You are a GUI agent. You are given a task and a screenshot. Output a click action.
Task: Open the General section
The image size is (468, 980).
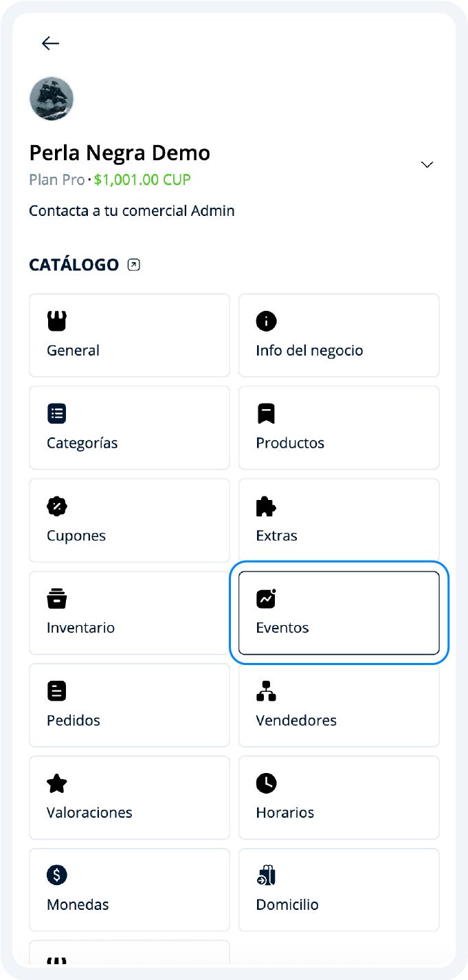129,335
